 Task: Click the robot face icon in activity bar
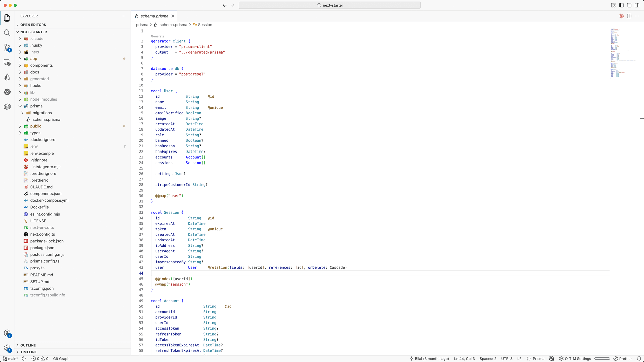coord(7,92)
